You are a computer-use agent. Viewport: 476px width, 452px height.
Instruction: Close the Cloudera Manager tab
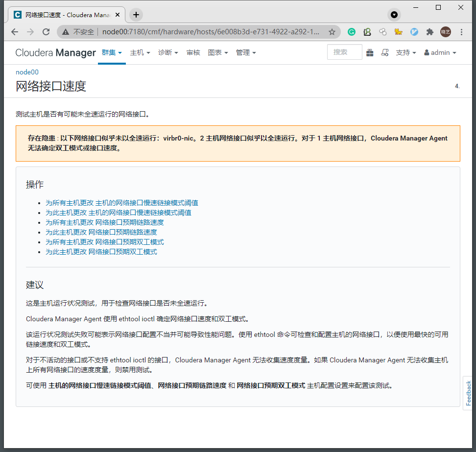click(118, 15)
